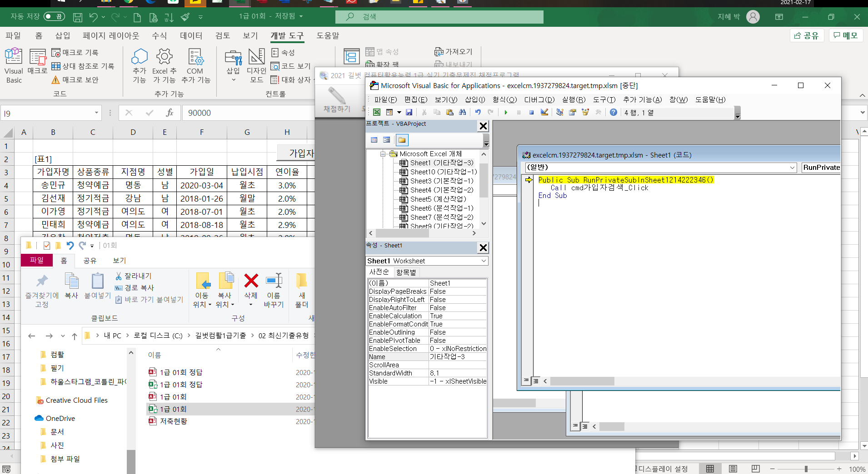Open Excel 추가 기능 gear icon
The width and height of the screenshot is (868, 474).
coord(164,57)
